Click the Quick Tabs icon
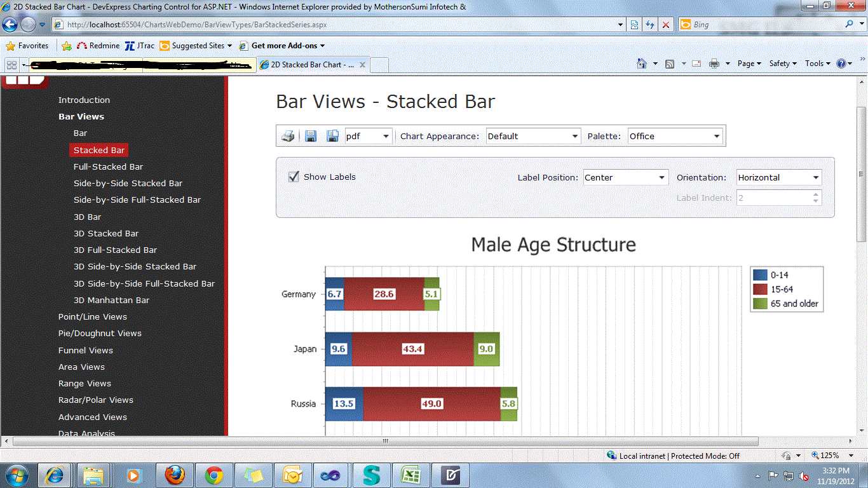The image size is (868, 488). pos(11,64)
